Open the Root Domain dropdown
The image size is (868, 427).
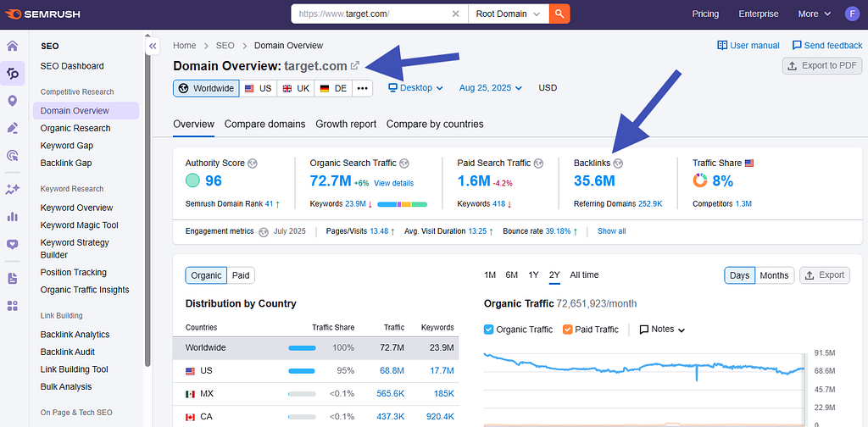(x=509, y=14)
